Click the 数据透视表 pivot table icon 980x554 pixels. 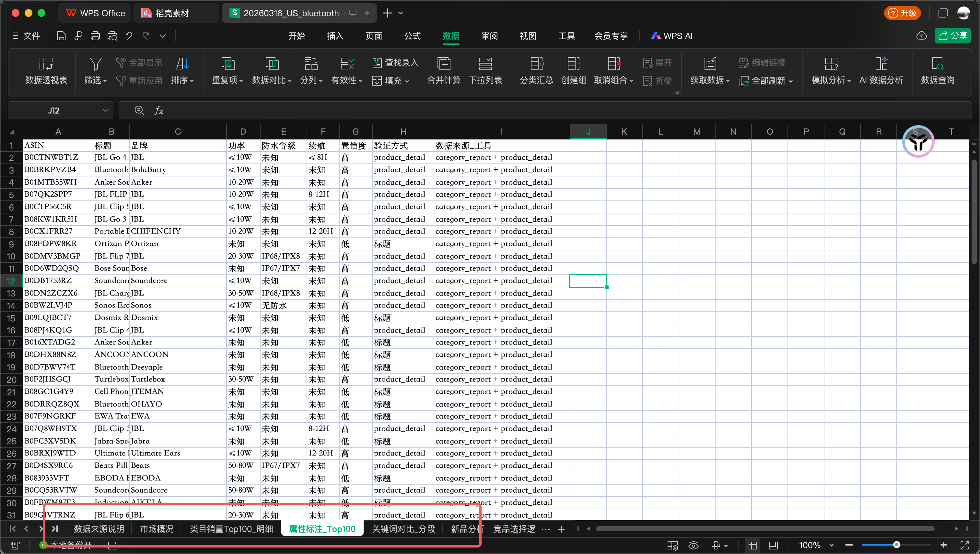[46, 64]
